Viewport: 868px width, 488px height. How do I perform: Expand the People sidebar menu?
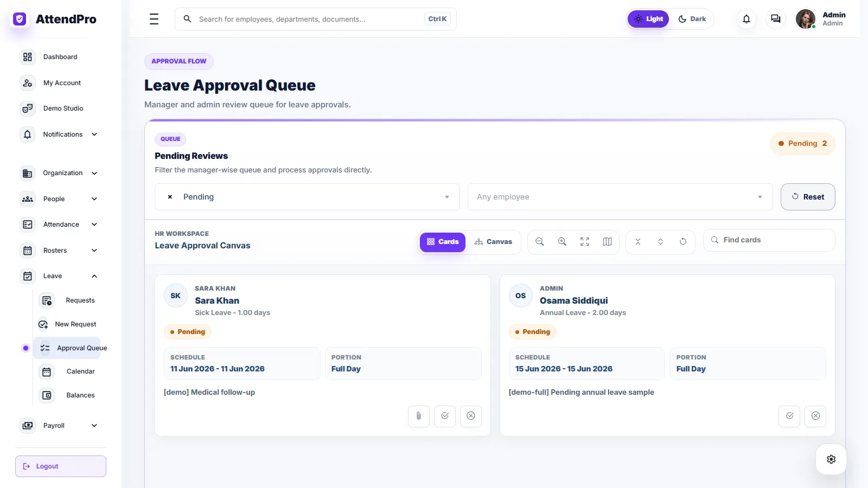(94, 199)
